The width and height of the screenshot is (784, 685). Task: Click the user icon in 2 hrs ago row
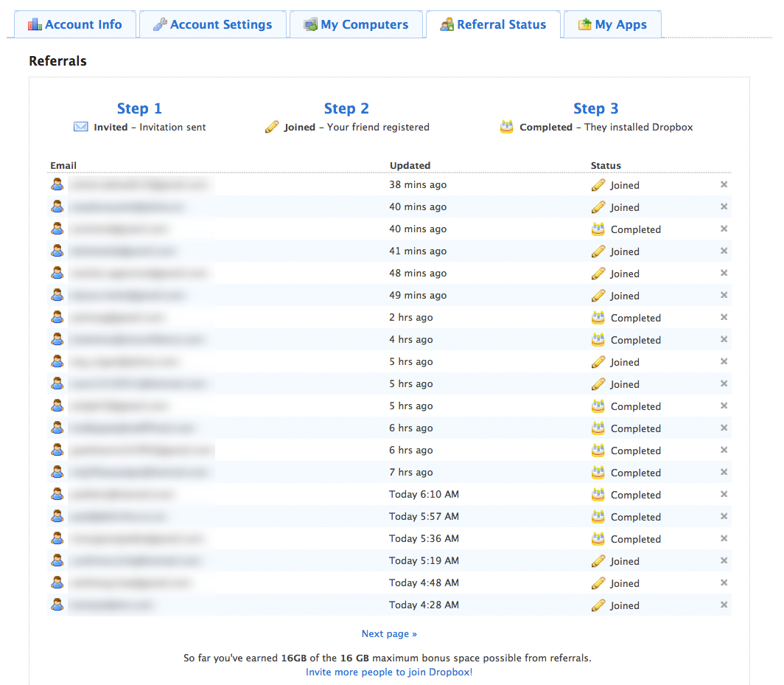(x=57, y=317)
